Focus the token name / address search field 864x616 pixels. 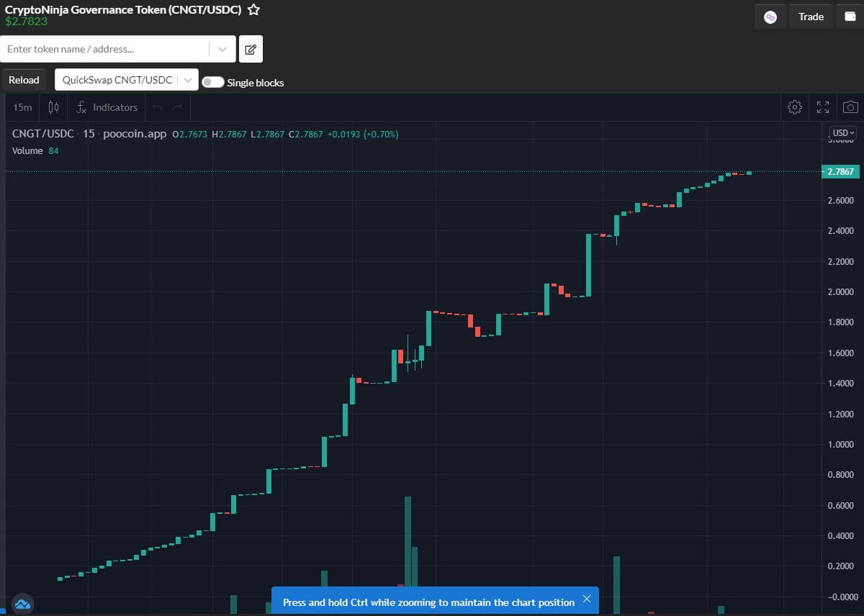107,49
